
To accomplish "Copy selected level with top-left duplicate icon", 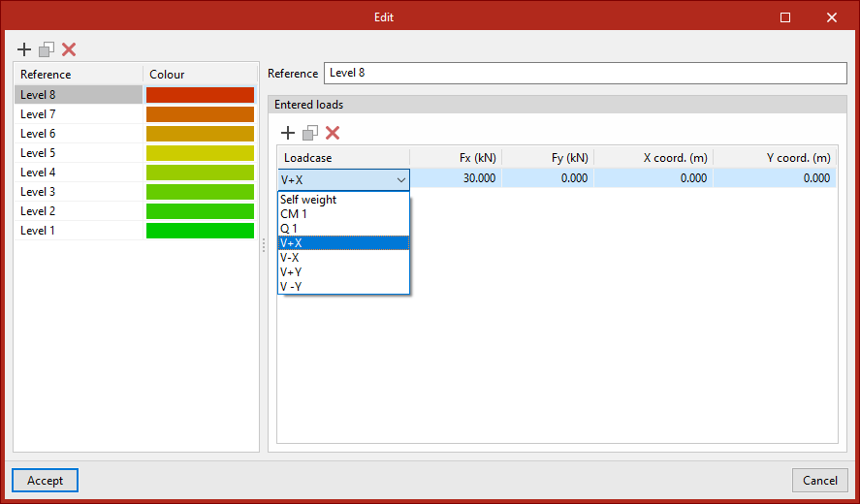I will point(47,49).
